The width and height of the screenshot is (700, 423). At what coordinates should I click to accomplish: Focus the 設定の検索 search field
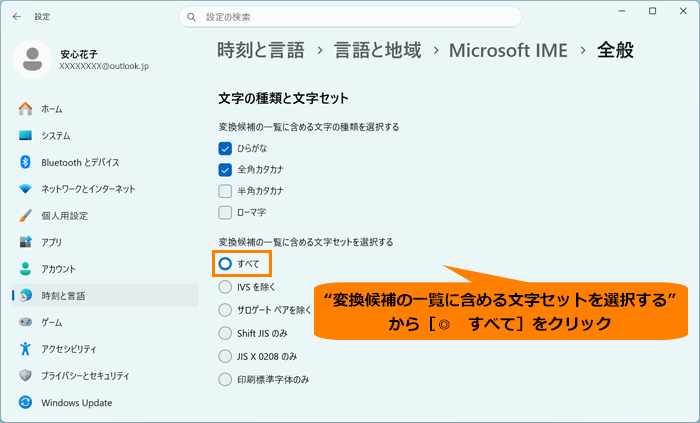[x=350, y=17]
